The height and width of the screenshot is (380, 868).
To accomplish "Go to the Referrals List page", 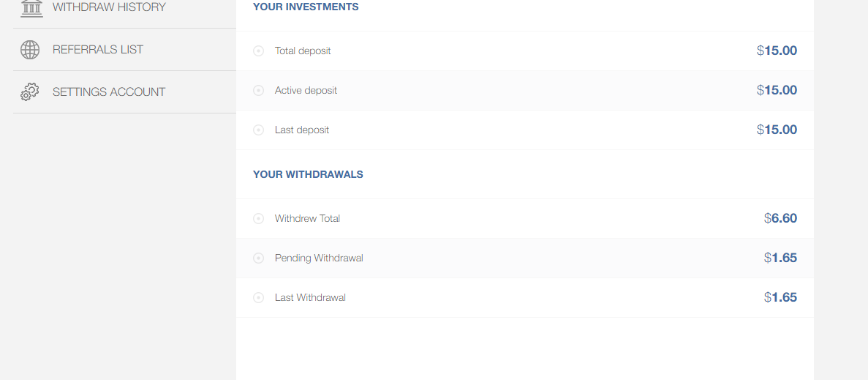I will [98, 50].
